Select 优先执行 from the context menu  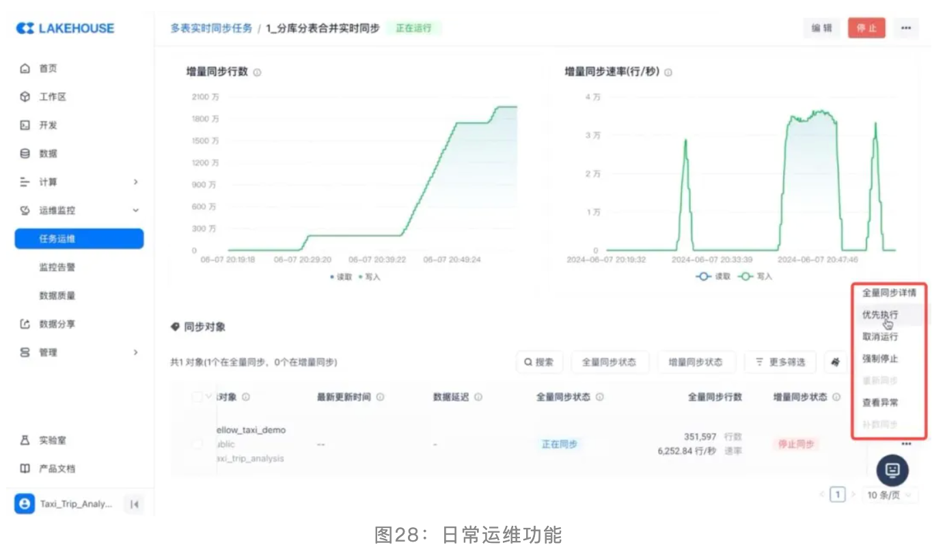click(x=880, y=315)
